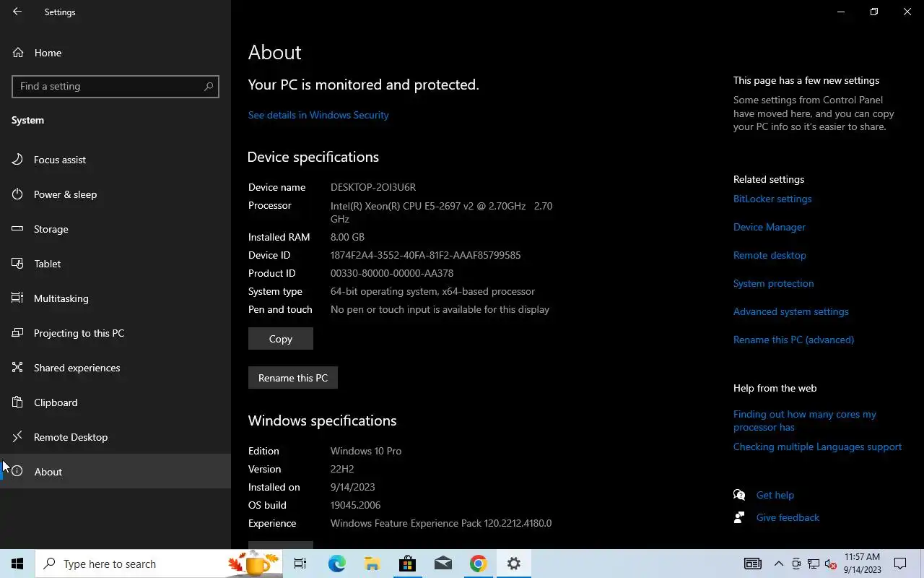Open the Storage settings page
The height and width of the screenshot is (578, 924).
(115, 229)
